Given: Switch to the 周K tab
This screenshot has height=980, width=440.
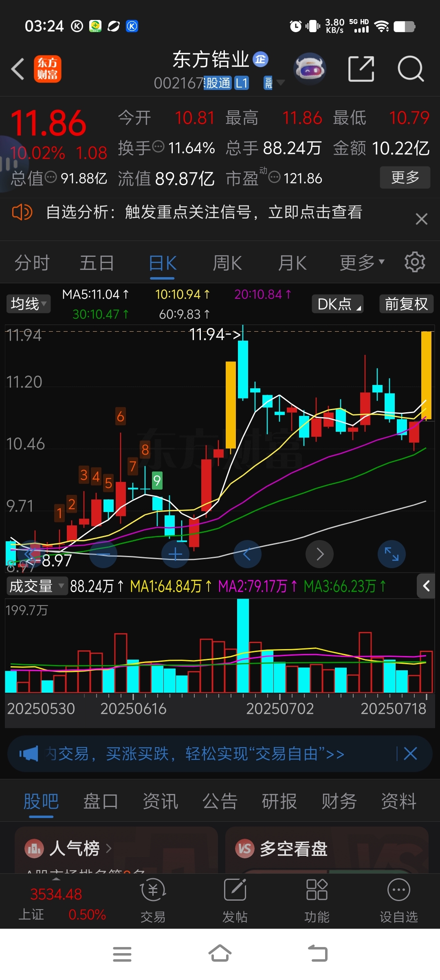Looking at the screenshot, I should 227,262.
